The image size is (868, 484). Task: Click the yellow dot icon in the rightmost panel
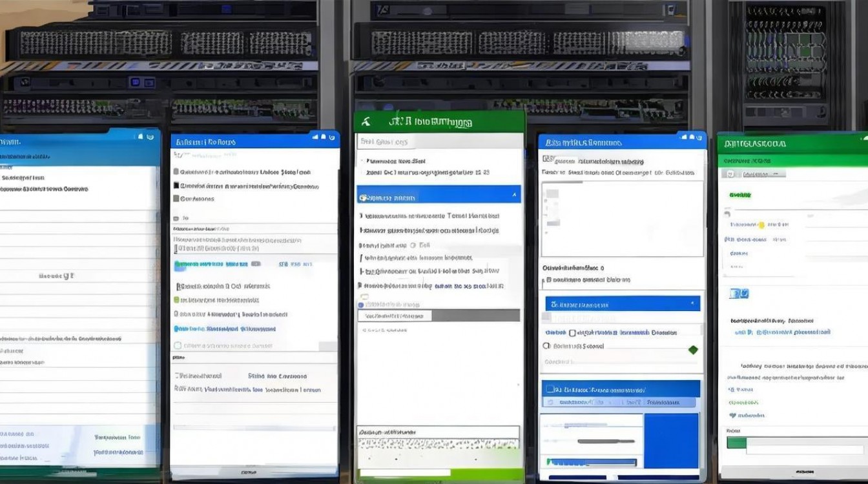(761, 225)
